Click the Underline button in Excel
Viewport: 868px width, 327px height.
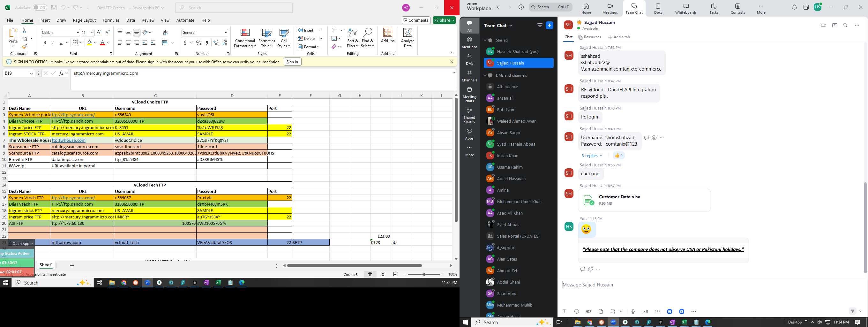tap(61, 43)
